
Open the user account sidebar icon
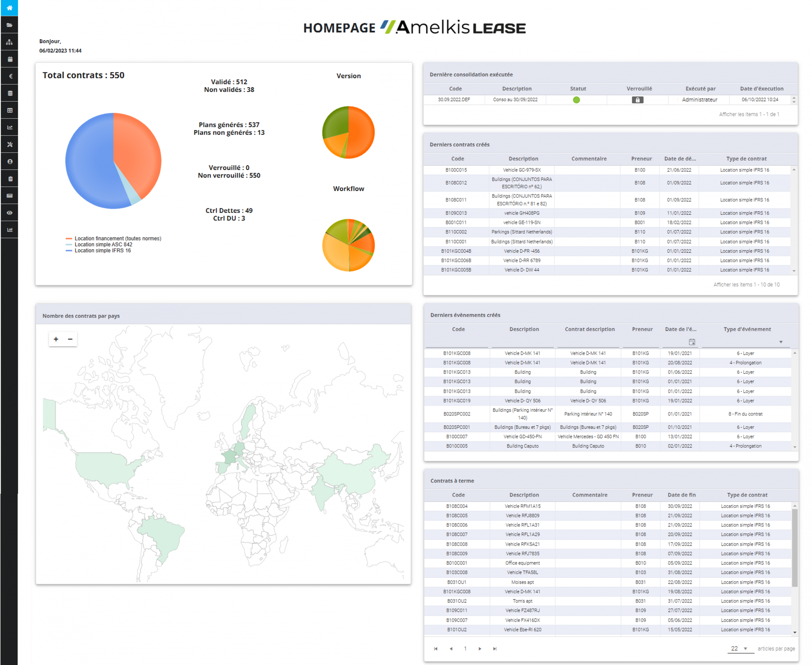(9, 162)
